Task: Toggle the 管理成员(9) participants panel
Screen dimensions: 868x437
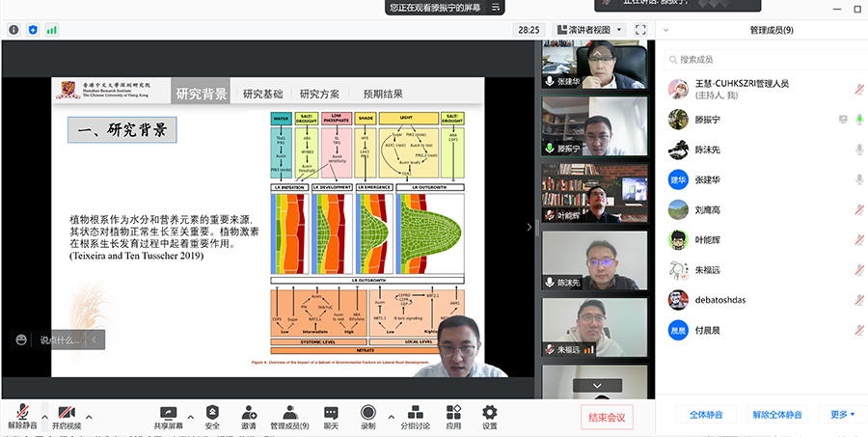Action: coord(289,417)
